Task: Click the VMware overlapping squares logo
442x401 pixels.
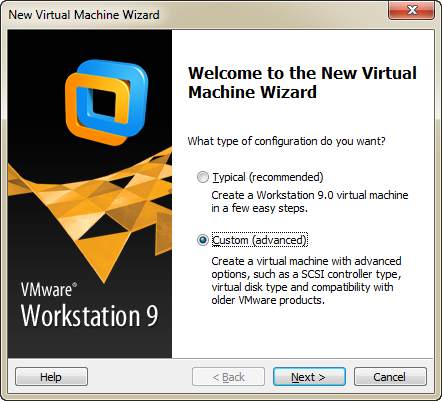Action: coord(106,102)
